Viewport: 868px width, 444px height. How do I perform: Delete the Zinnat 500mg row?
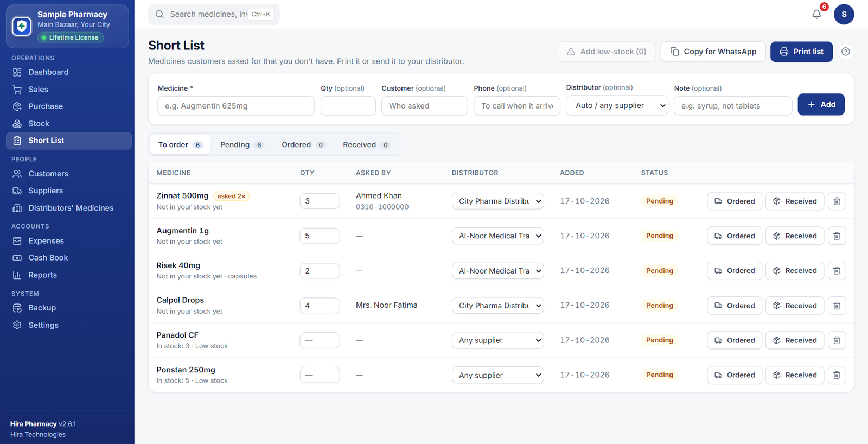837,201
